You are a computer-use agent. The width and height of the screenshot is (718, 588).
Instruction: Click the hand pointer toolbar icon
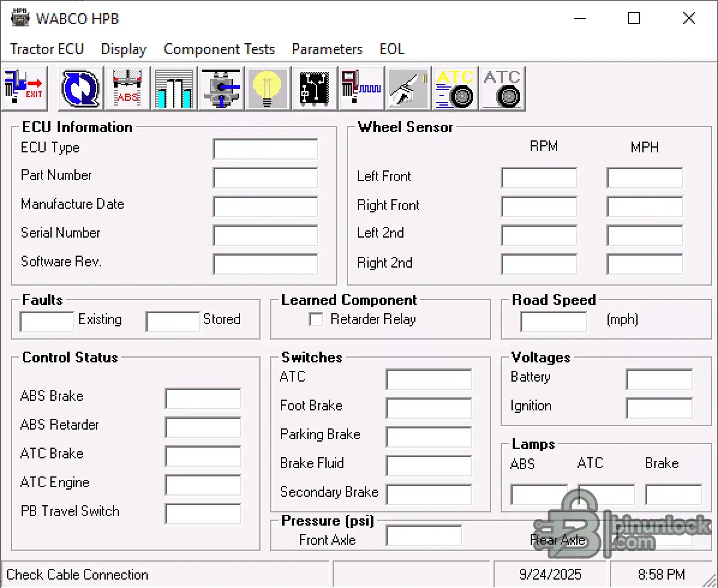pos(408,88)
